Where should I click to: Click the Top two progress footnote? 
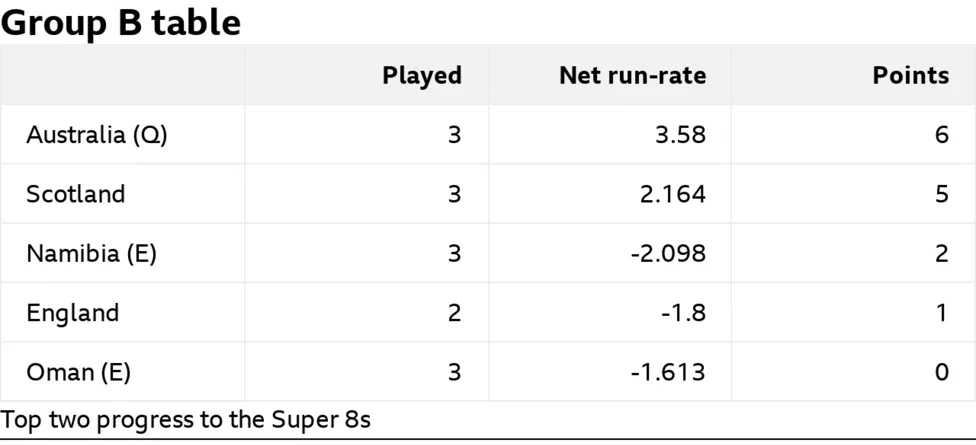(185, 420)
